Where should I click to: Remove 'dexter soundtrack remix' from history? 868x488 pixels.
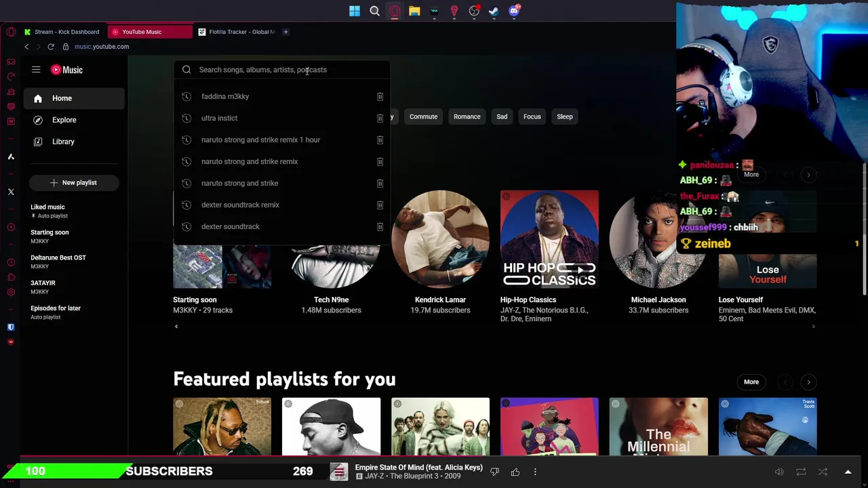coord(380,205)
